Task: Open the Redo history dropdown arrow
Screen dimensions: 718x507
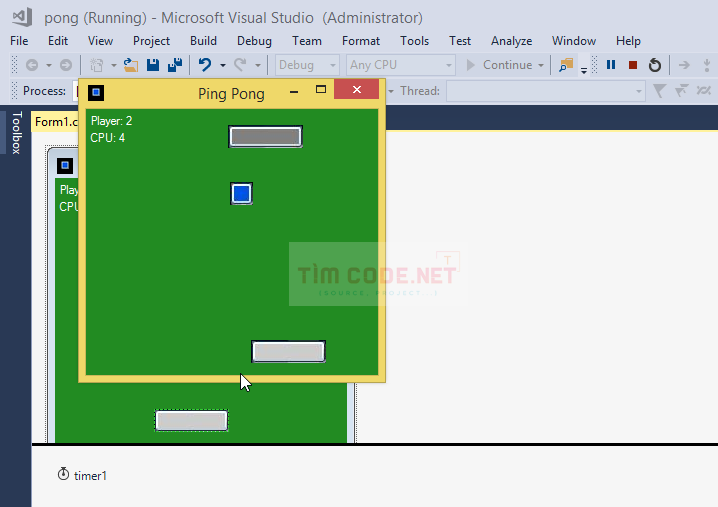Action: (x=258, y=65)
